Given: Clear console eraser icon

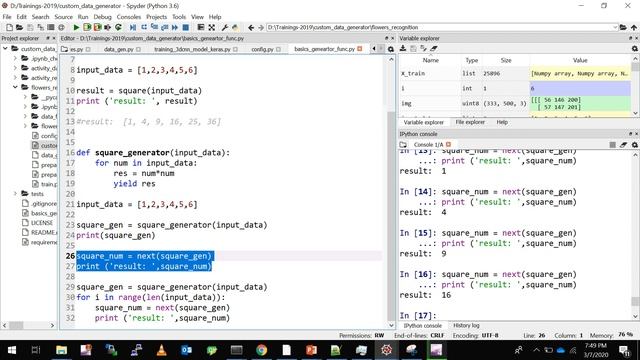Looking at the screenshot, I should (623, 144).
